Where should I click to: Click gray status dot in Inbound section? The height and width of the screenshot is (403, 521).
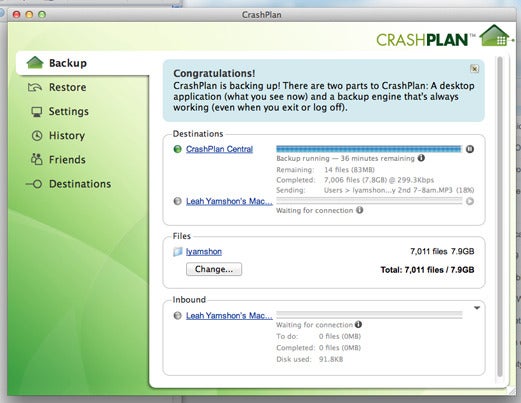[178, 315]
